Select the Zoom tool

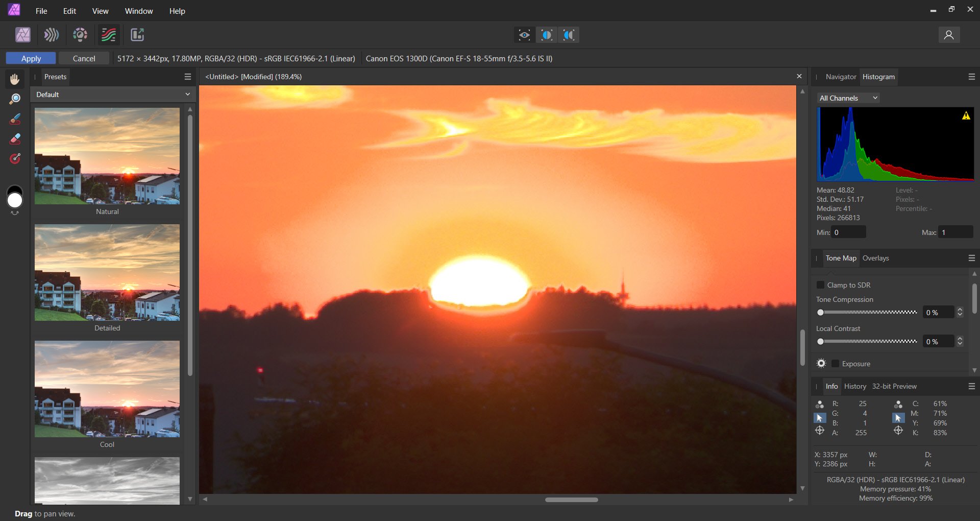pyautogui.click(x=15, y=99)
